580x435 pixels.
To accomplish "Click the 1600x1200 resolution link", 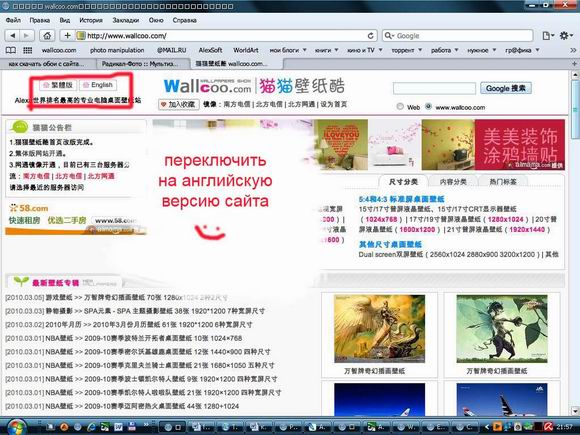I will [x=417, y=229].
